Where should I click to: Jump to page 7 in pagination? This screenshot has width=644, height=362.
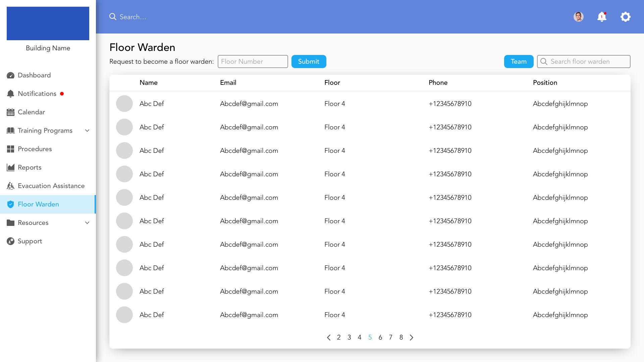(x=391, y=338)
